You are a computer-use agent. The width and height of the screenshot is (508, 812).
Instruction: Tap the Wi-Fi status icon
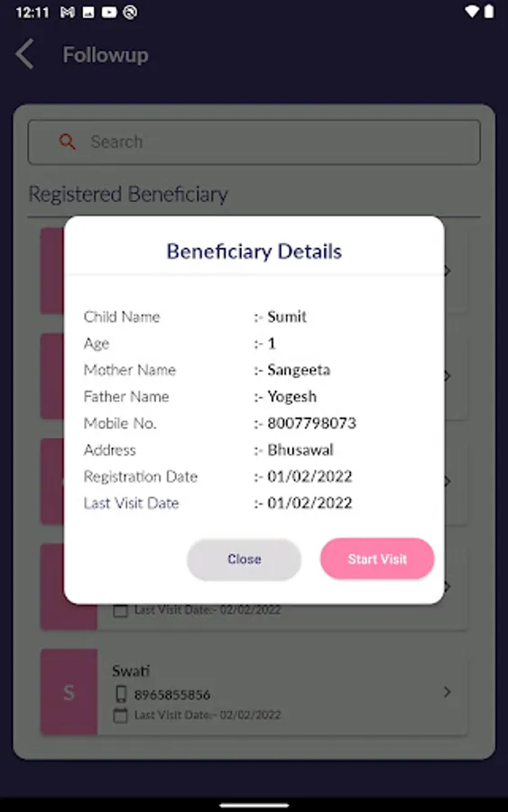point(471,12)
